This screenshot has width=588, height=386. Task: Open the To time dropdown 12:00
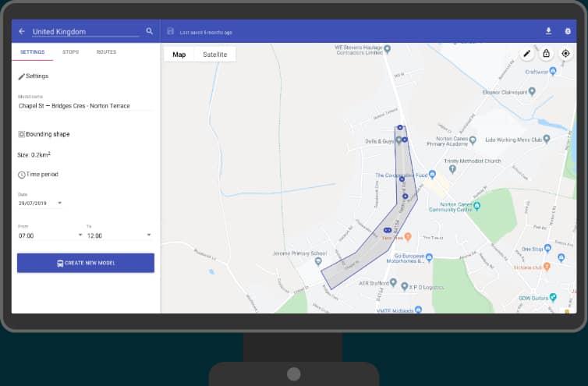[x=119, y=235]
